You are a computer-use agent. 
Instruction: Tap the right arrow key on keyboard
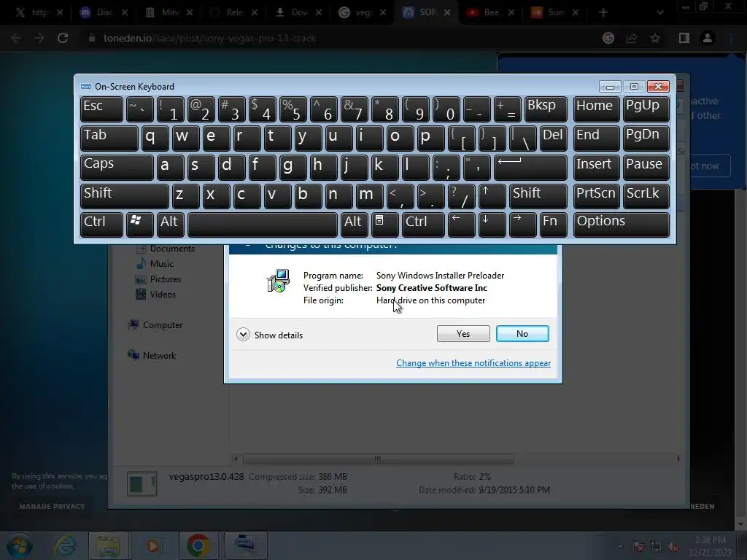pos(522,225)
